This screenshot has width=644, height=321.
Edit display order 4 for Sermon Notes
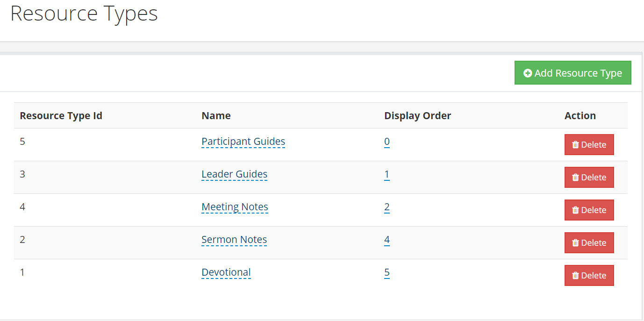coord(386,239)
